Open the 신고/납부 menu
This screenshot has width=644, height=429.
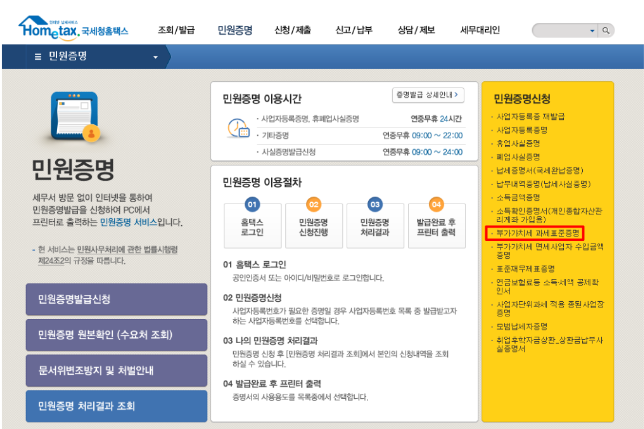[354, 30]
